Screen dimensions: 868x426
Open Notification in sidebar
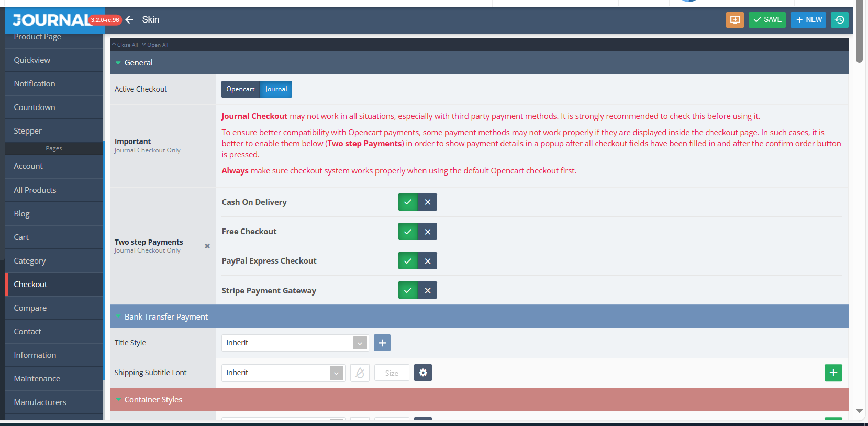(54, 84)
